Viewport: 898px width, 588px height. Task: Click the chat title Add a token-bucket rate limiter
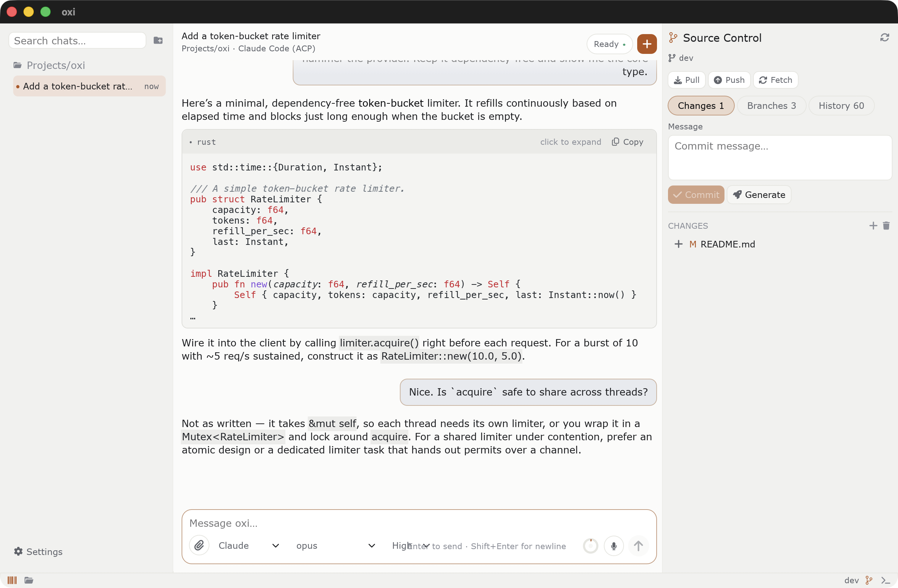coord(251,36)
